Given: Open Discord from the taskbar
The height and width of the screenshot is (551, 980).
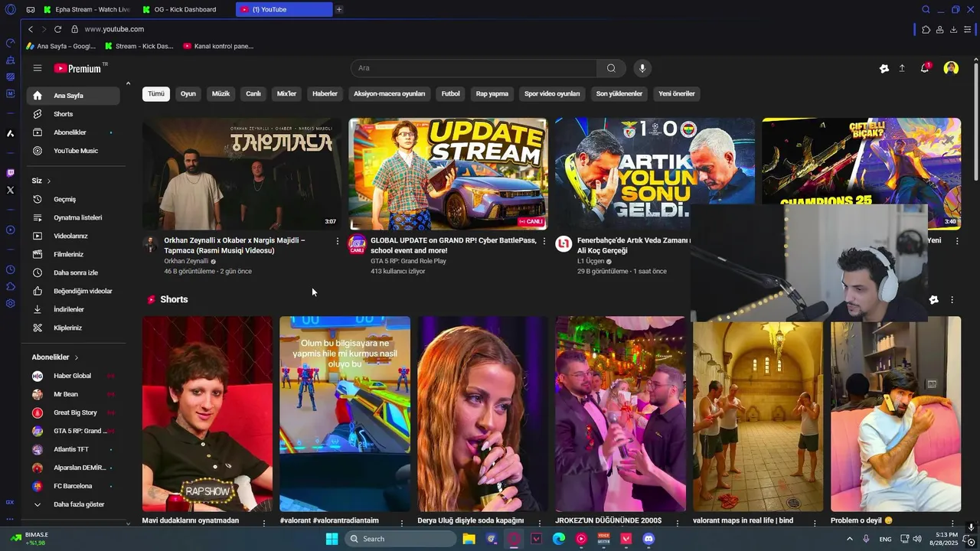Looking at the screenshot, I should click(x=648, y=539).
